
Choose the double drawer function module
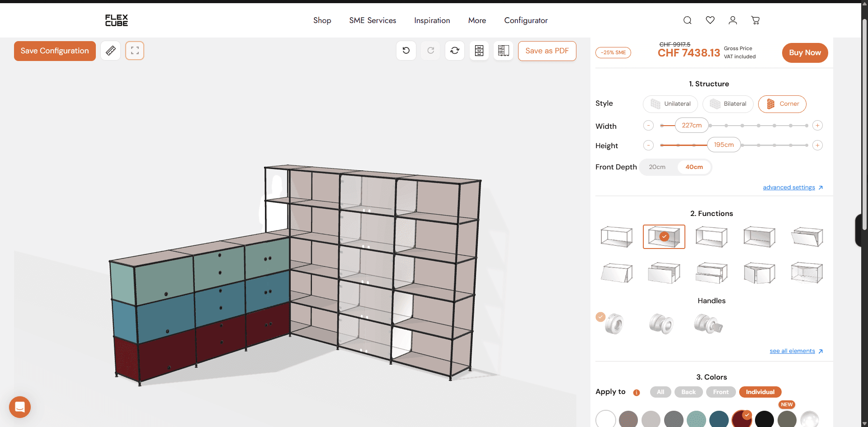pyautogui.click(x=712, y=272)
